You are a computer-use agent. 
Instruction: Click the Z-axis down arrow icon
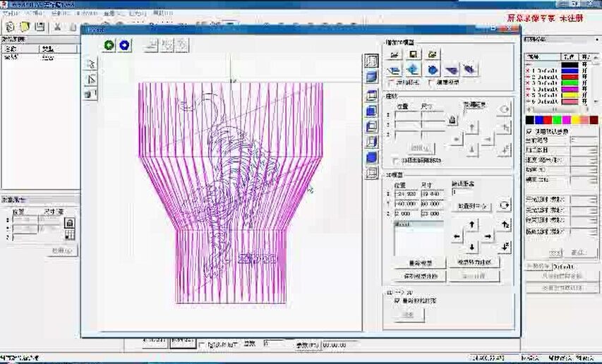(504, 246)
